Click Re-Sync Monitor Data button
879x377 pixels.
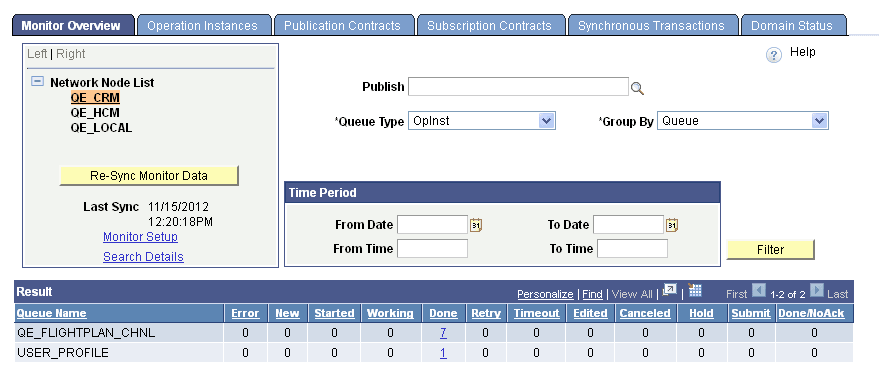[x=149, y=175]
